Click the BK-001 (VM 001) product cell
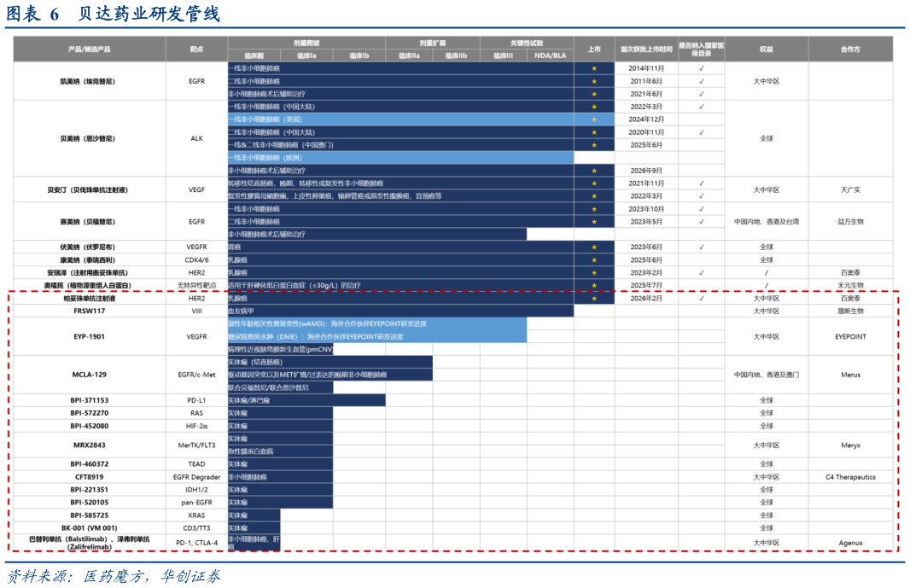The image size is (910, 588). [x=90, y=528]
